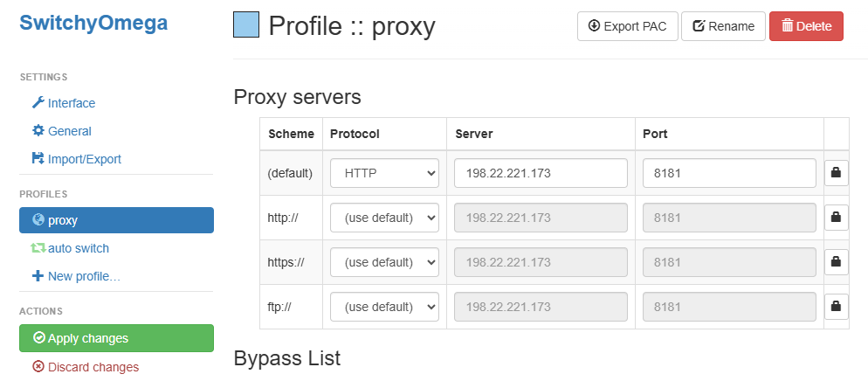This screenshot has height=381, width=868.
Task: Click the SwitchyOmega title link
Action: 93,23
